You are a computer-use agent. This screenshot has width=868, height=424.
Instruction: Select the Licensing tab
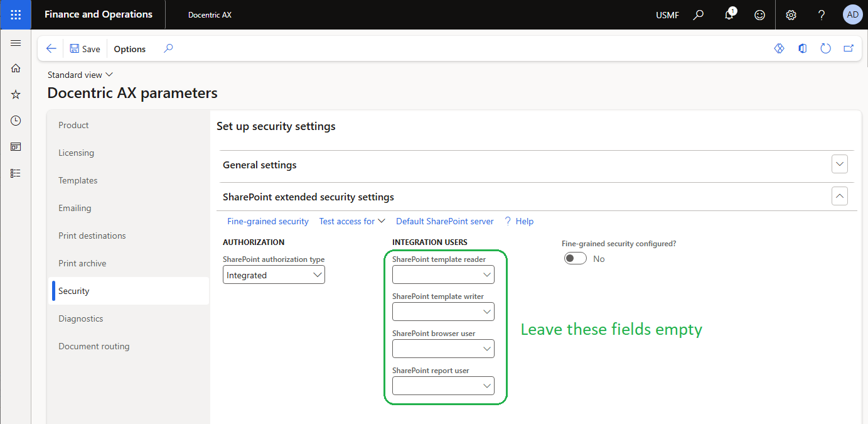point(128,153)
